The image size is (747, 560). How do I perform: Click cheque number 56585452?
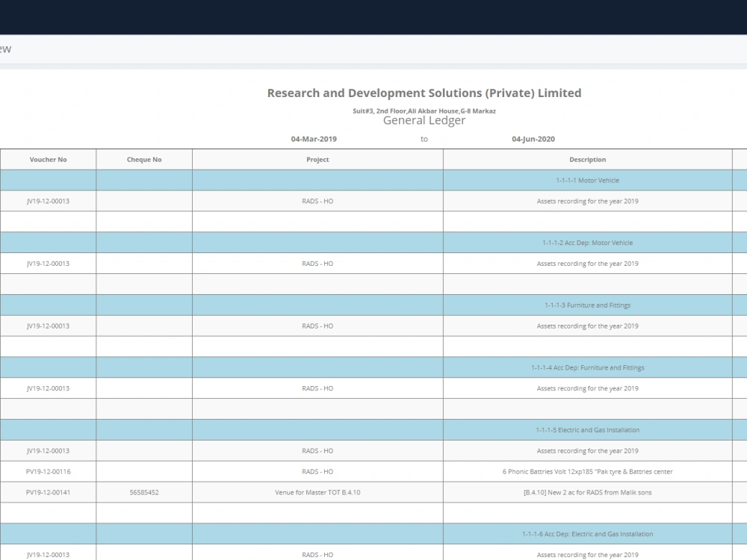tap(144, 492)
